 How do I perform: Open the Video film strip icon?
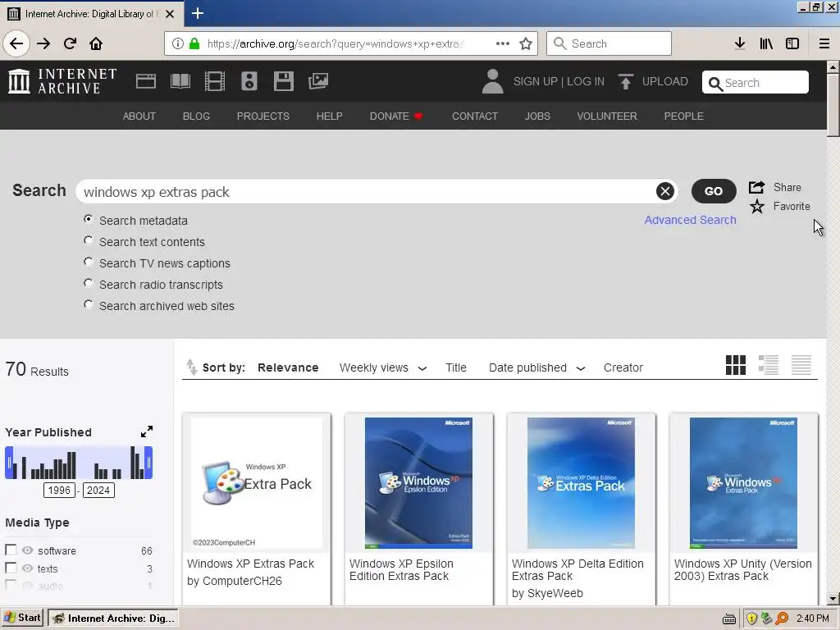point(215,81)
